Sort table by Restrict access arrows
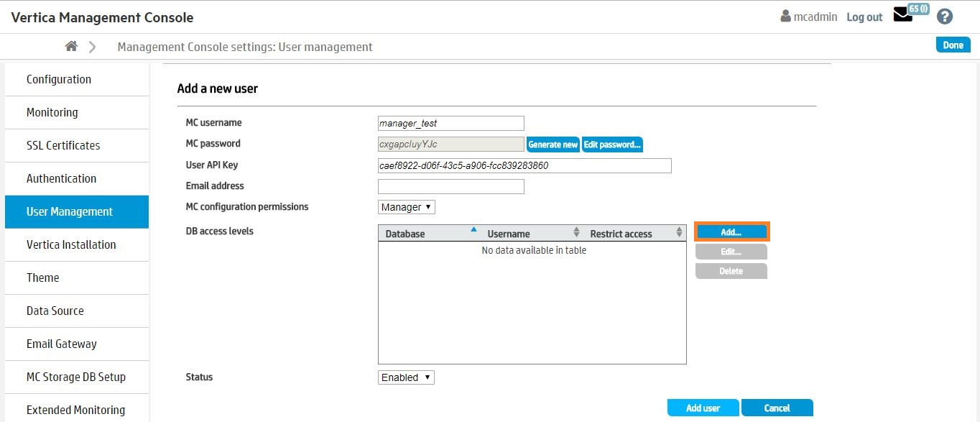The height and width of the screenshot is (422, 980). [679, 233]
